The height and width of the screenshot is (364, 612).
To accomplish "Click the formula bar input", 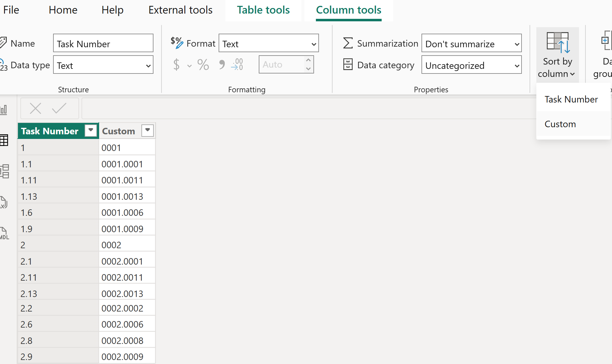I will pos(309,108).
